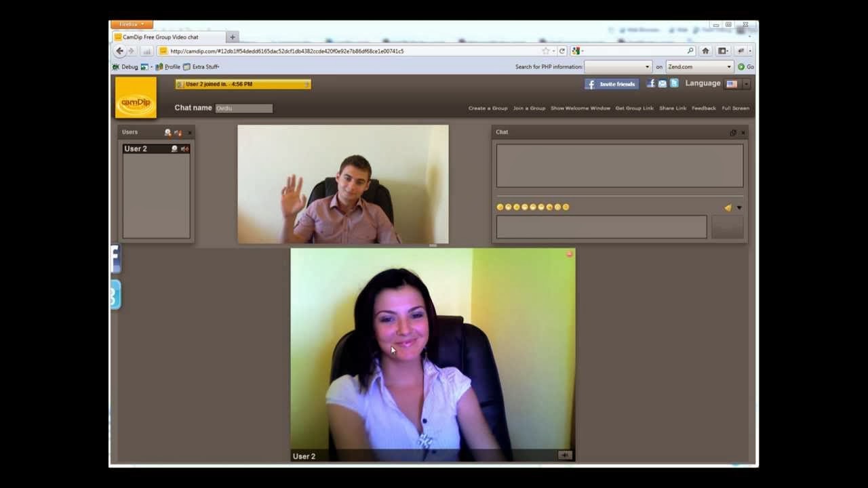This screenshot has width=868, height=488.
Task: Mute User 2's audio in the list
Action: click(184, 148)
